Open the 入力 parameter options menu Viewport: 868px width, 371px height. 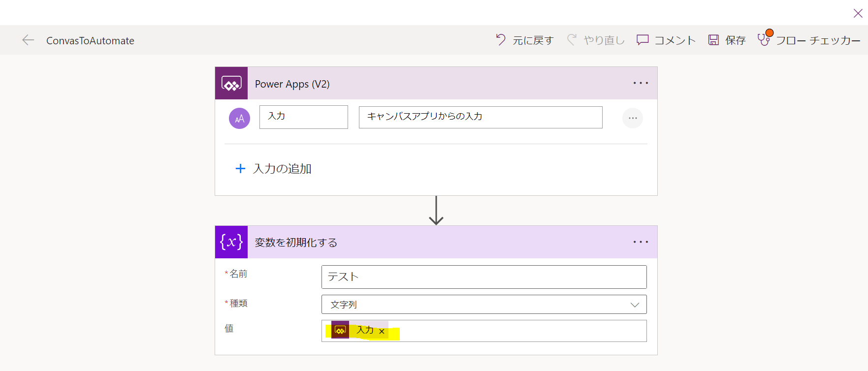633,118
